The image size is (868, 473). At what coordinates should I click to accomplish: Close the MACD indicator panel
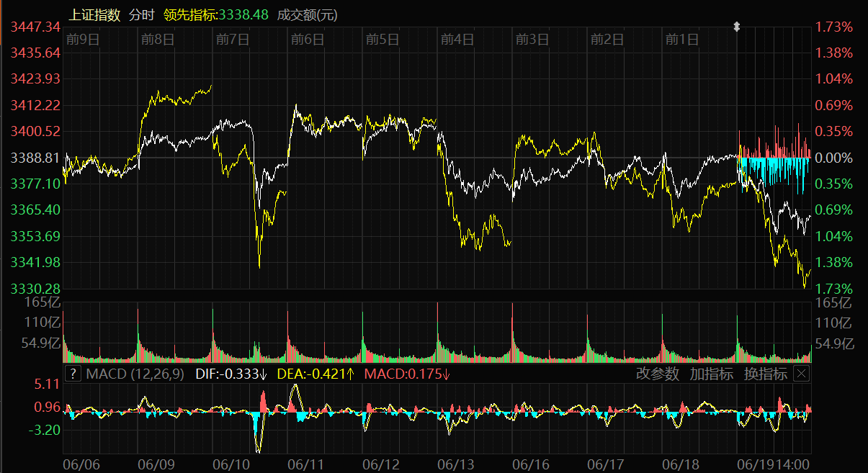[x=801, y=374]
